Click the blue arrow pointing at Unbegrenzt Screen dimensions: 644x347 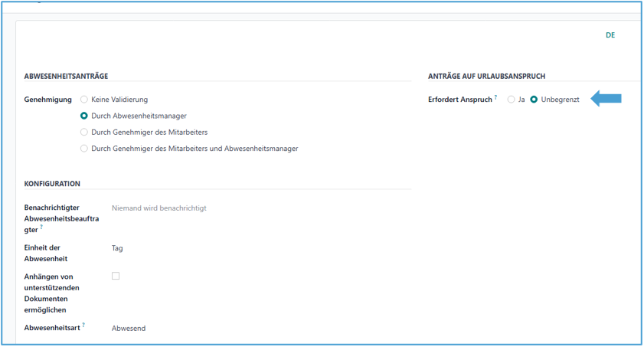pos(606,99)
